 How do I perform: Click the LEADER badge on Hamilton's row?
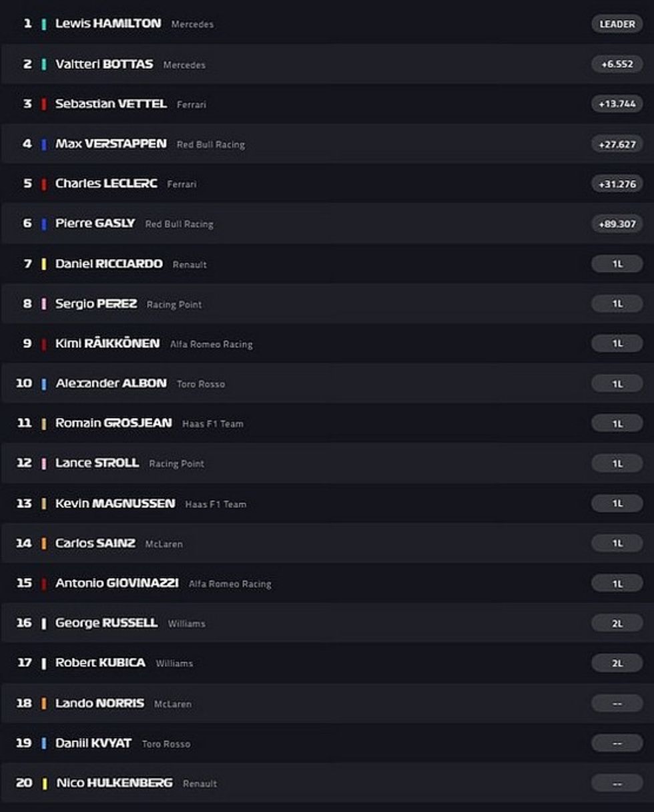pos(617,24)
